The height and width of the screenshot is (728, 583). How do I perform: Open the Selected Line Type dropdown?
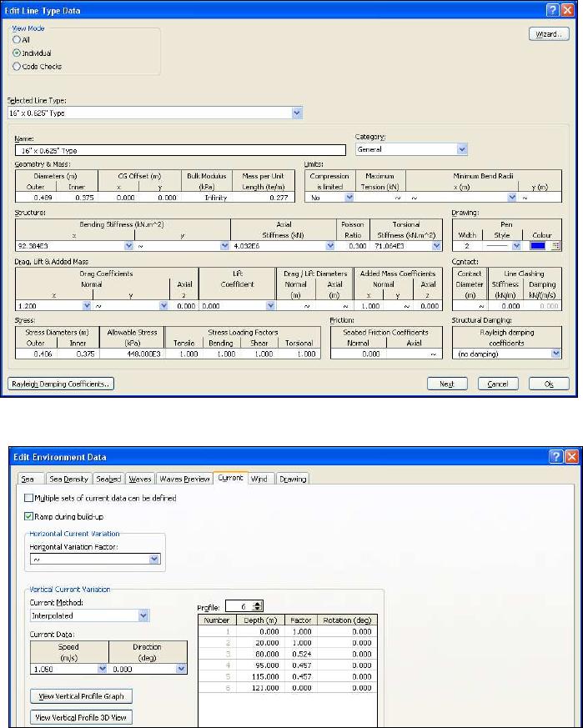pos(297,112)
